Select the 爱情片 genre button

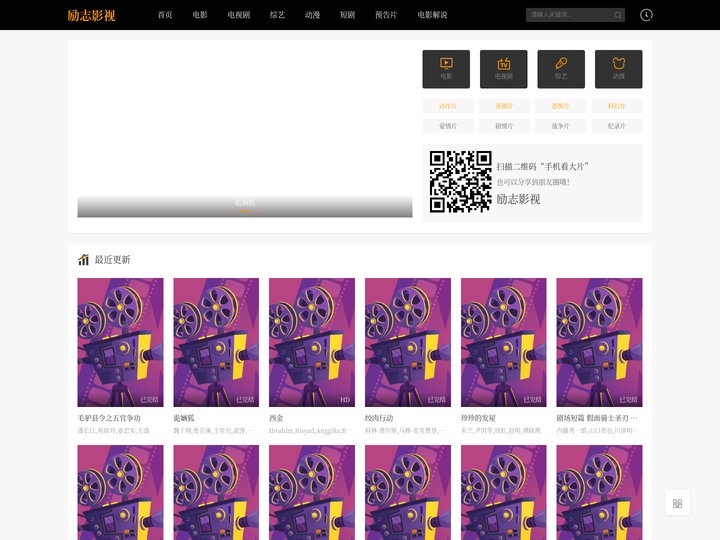tap(448, 126)
